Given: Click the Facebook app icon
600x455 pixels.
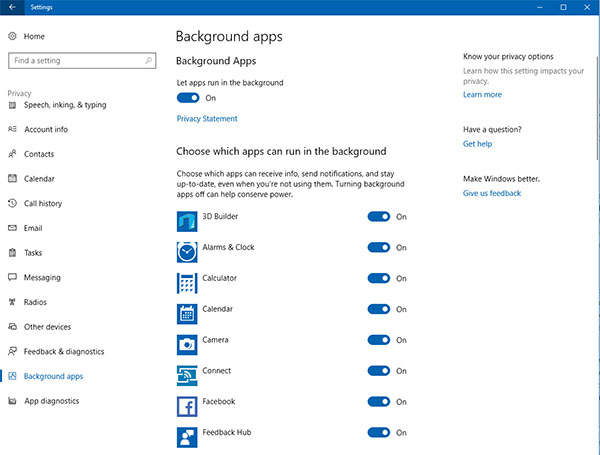Looking at the screenshot, I should 186,406.
